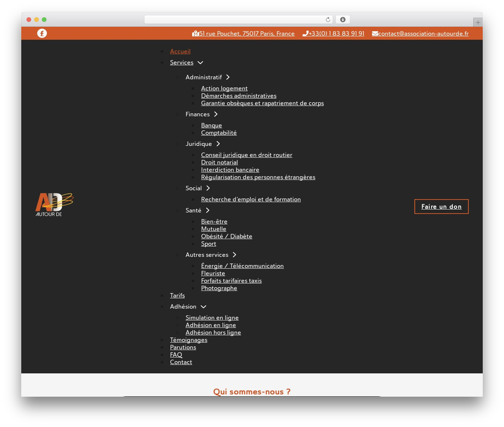Expand the Finances submenu arrow
Screen dimensions: 504x427
[x=216, y=114]
